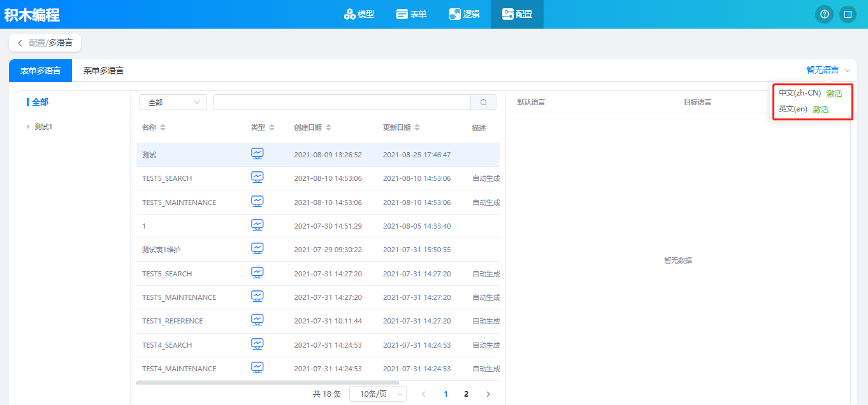The image size is (868, 405).
Task: Click type icon in TEST1_REFERENCE row
Action: (257, 320)
